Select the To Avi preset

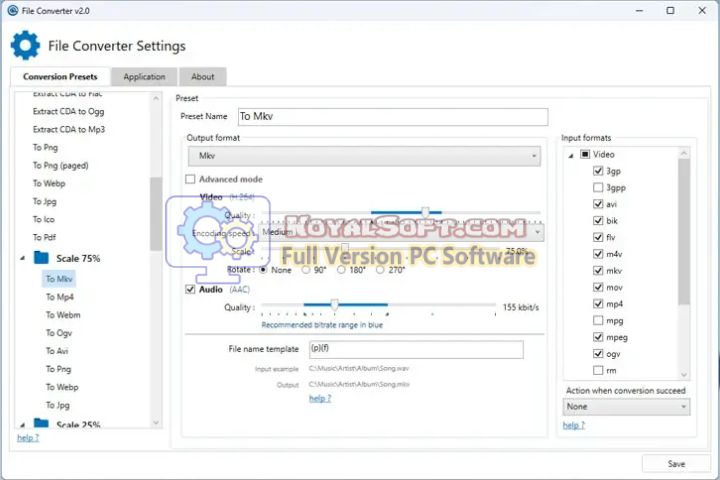point(57,351)
